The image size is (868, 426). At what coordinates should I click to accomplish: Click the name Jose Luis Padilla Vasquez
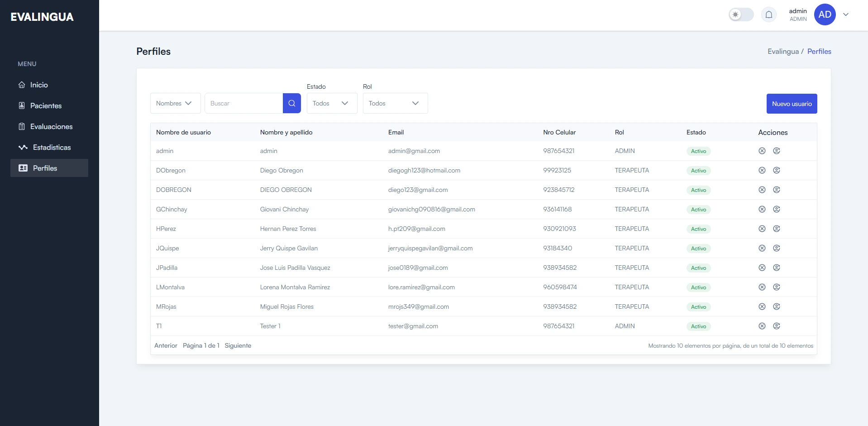[x=295, y=268]
